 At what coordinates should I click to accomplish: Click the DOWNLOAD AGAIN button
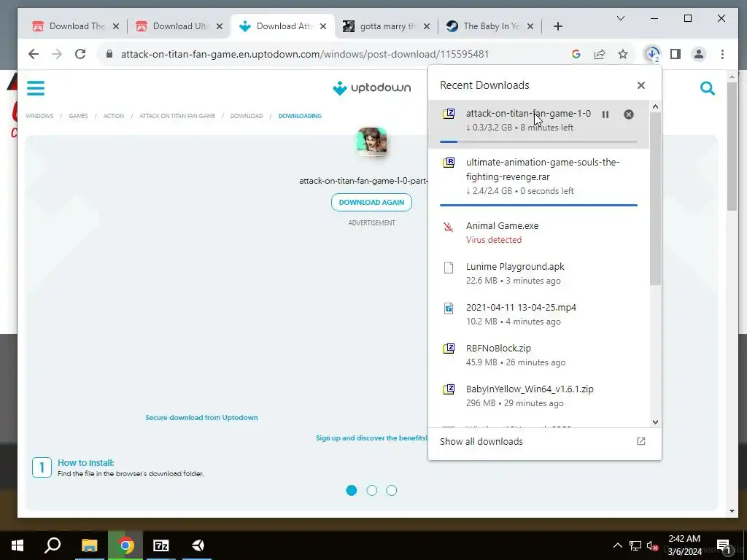point(371,203)
